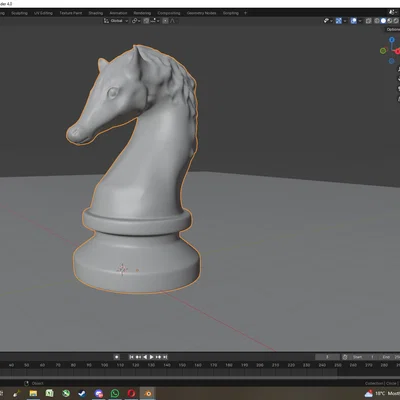Click the 3D cursor on the base
Image resolution: width=400 pixels, height=400 pixels.
(x=122, y=269)
